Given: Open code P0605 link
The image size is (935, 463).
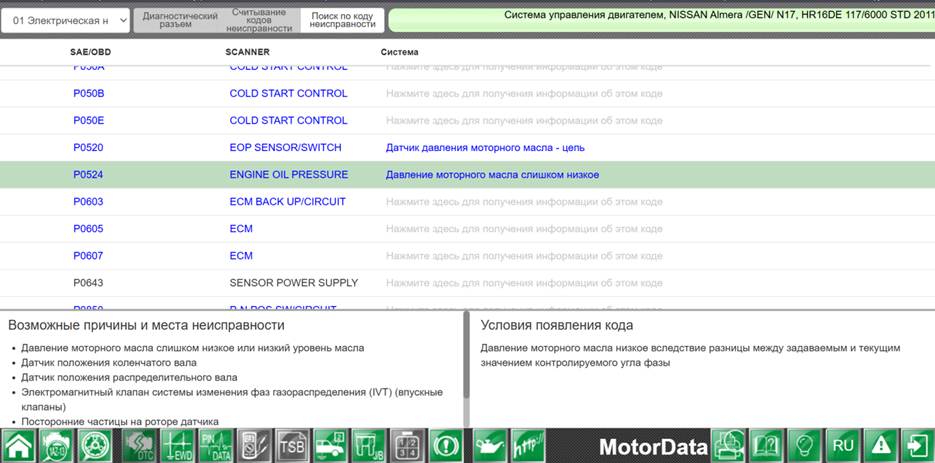Looking at the screenshot, I should pyautogui.click(x=88, y=229).
